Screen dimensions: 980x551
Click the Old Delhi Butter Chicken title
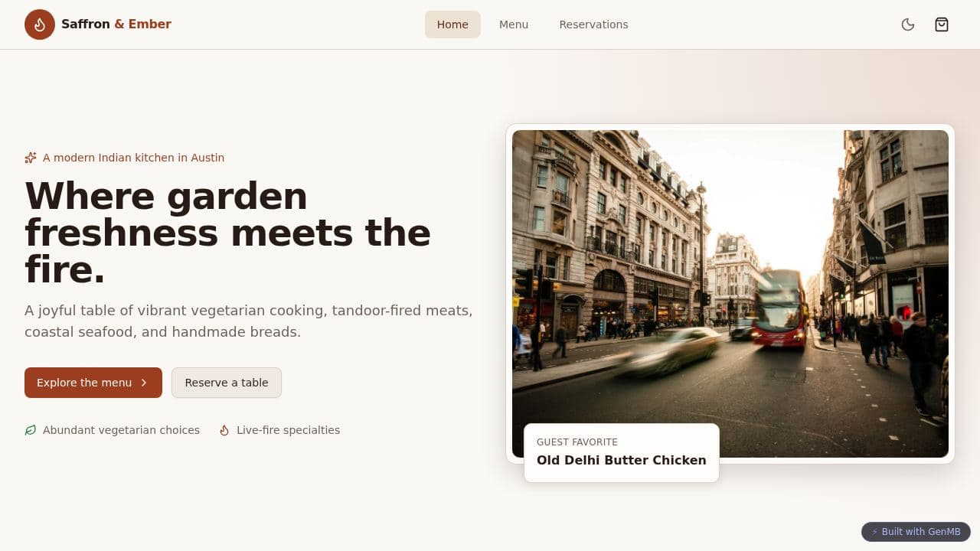click(622, 460)
